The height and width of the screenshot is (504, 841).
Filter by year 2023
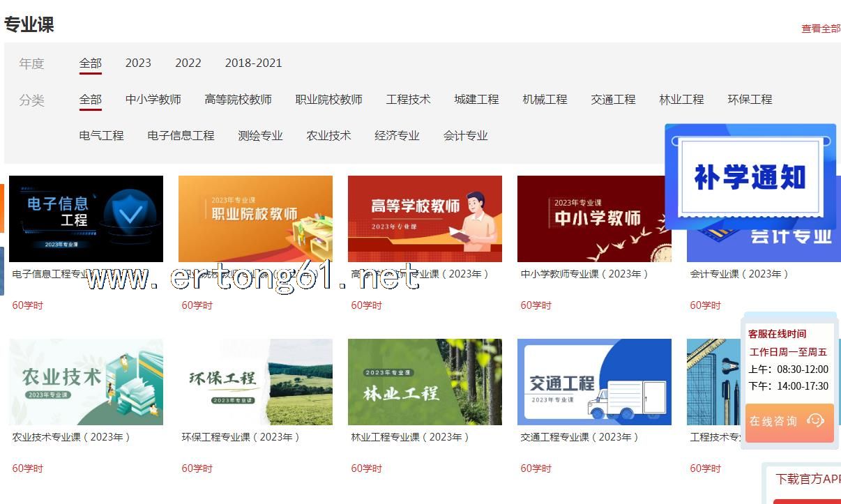click(138, 63)
